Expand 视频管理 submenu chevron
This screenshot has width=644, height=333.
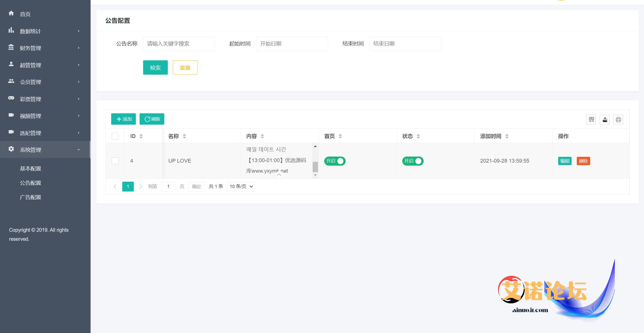(x=79, y=116)
